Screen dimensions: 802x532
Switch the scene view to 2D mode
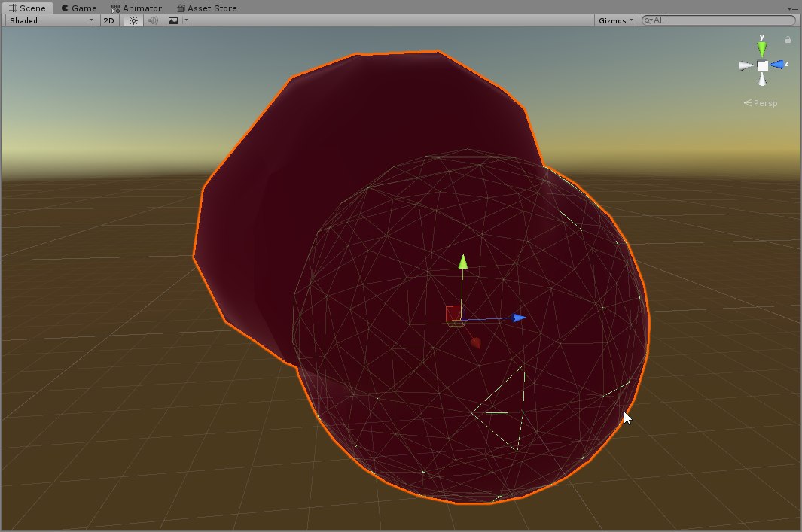click(108, 20)
